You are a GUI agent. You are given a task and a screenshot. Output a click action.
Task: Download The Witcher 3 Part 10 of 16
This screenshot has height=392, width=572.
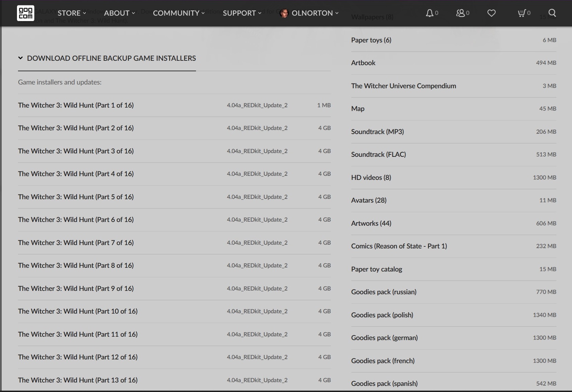tap(174, 311)
